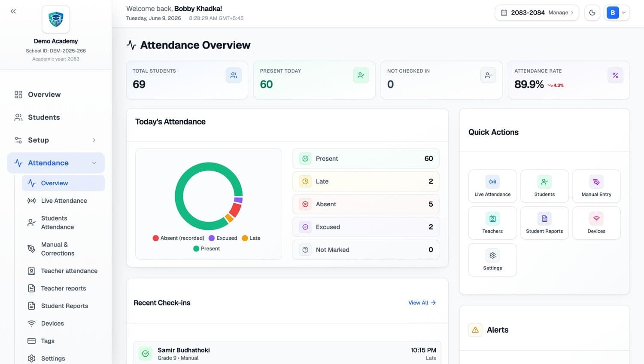The height and width of the screenshot is (364, 644).
Task: Click the Teacher reports document icon
Action: pyautogui.click(x=31, y=288)
